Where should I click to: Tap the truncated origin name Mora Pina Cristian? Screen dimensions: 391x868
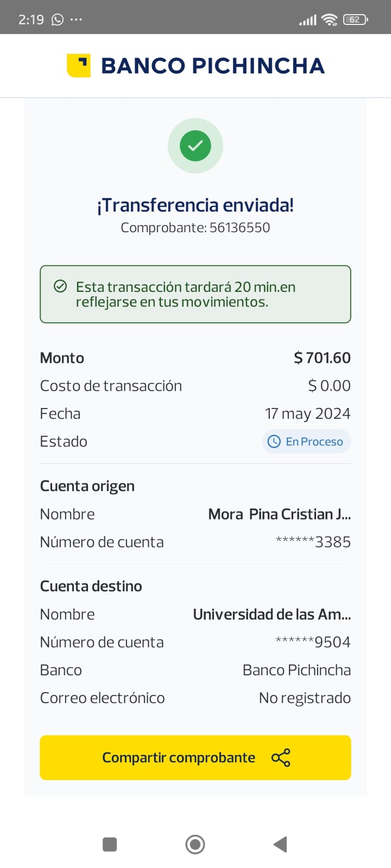(279, 514)
